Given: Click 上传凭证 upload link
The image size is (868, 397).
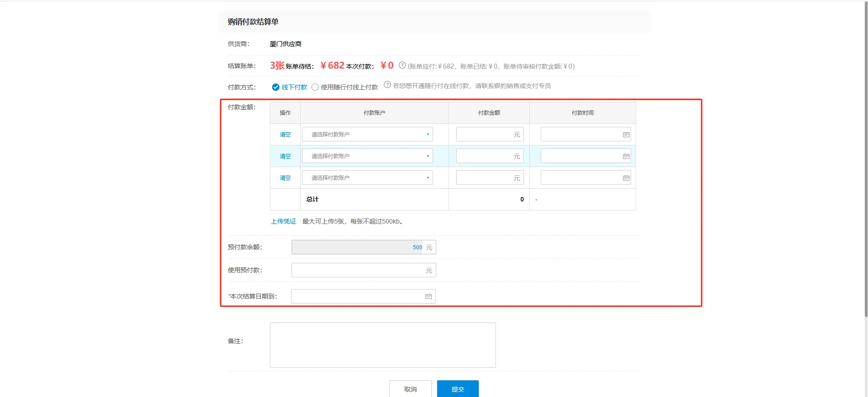Looking at the screenshot, I should (283, 221).
